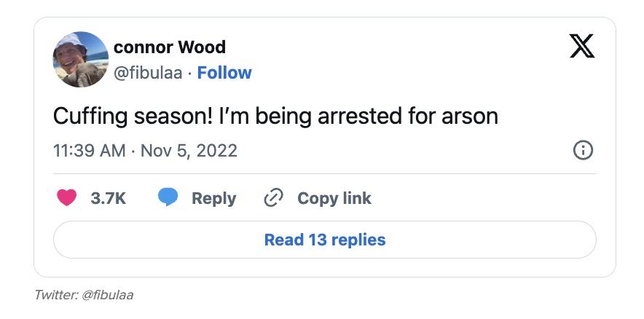Follow the @fibulaa account
Viewport: 644px width, 319px height.
coord(224,73)
